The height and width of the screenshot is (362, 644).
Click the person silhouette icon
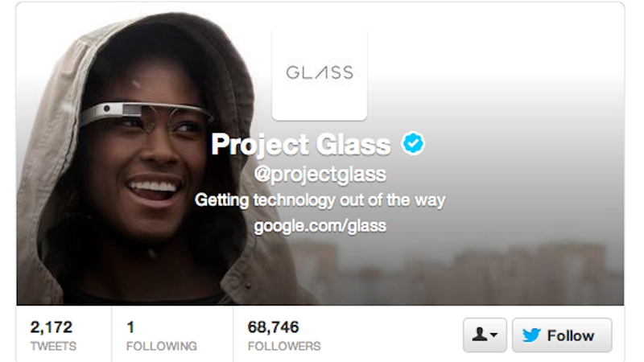pyautogui.click(x=479, y=334)
